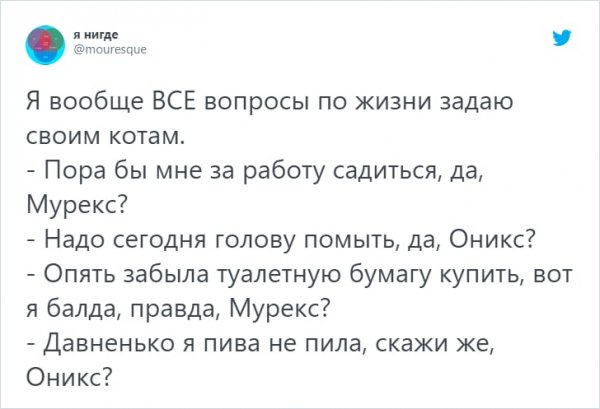
Task: Click the Twitter bird logo icon
Action: tap(562, 38)
